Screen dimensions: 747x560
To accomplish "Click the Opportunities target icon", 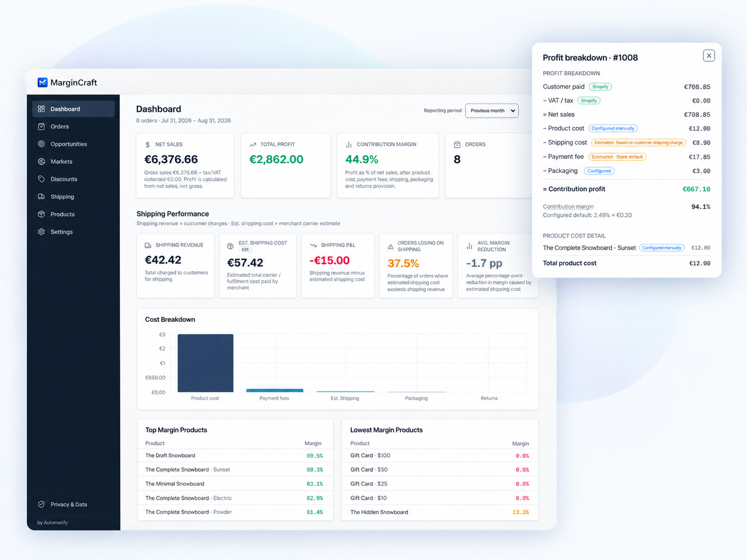I will [41, 144].
